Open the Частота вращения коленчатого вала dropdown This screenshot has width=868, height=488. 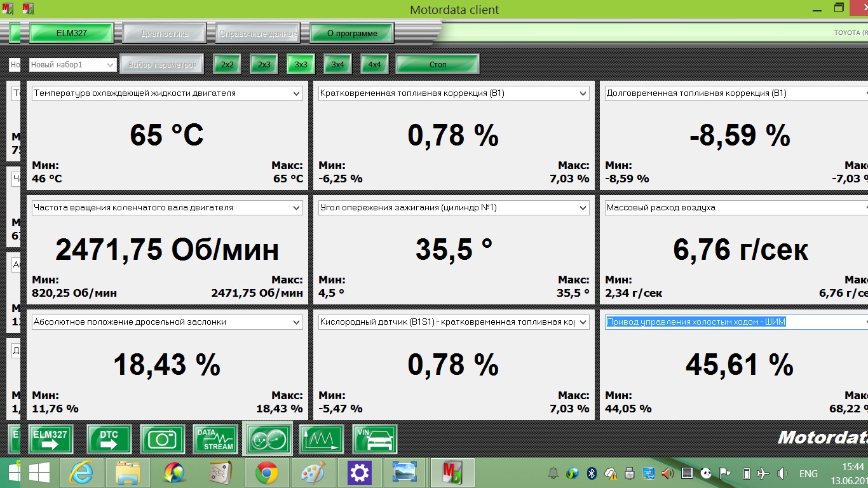click(167, 208)
